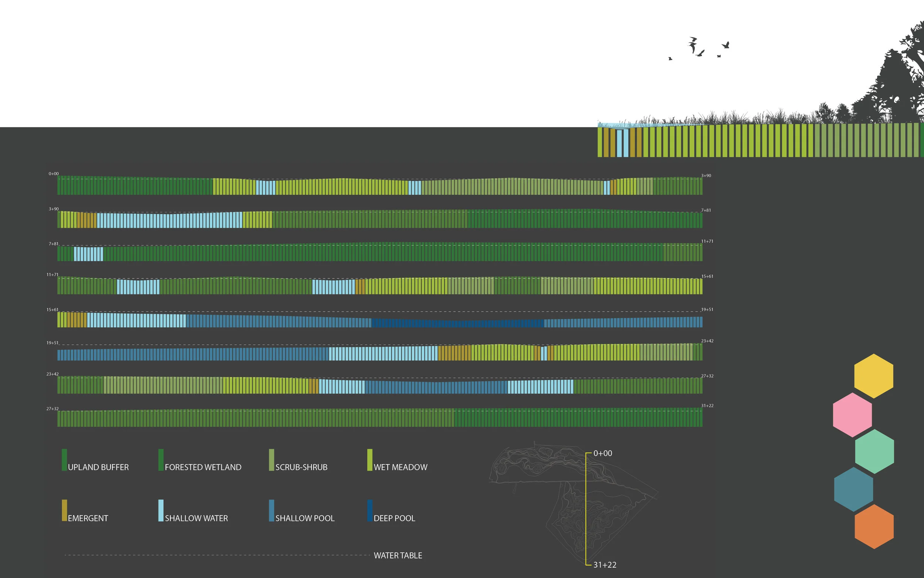The height and width of the screenshot is (578, 924).
Task: Click the Forested Wetland legend label
Action: (x=203, y=467)
